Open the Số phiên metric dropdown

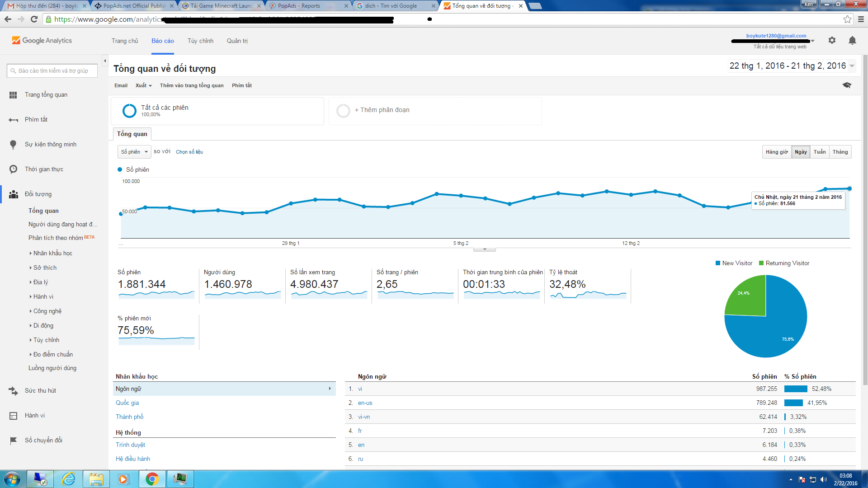coord(134,152)
